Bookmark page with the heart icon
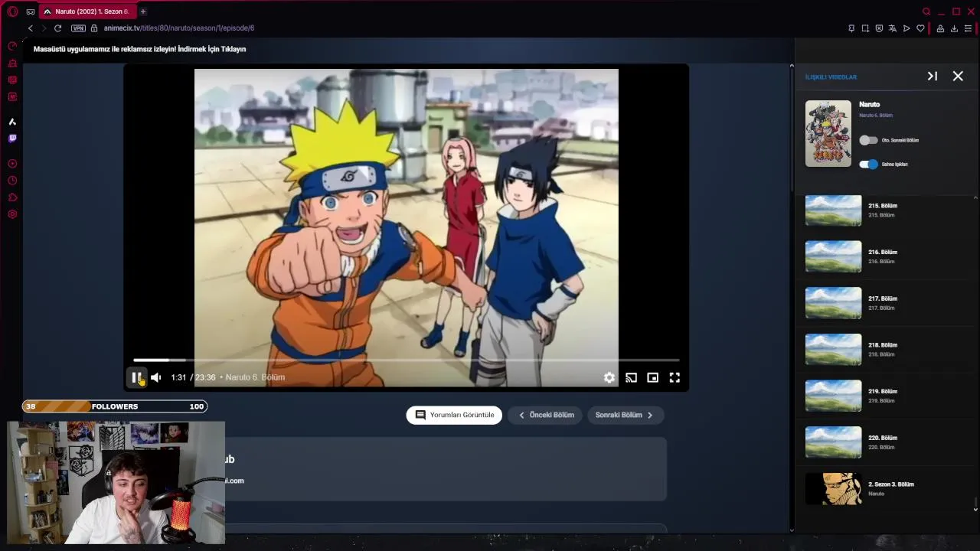 coord(920,28)
